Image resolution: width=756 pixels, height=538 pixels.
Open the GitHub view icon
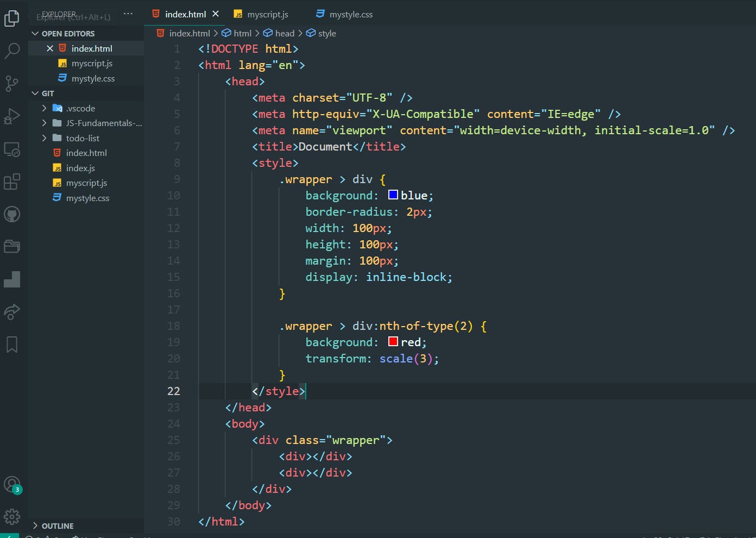point(12,214)
